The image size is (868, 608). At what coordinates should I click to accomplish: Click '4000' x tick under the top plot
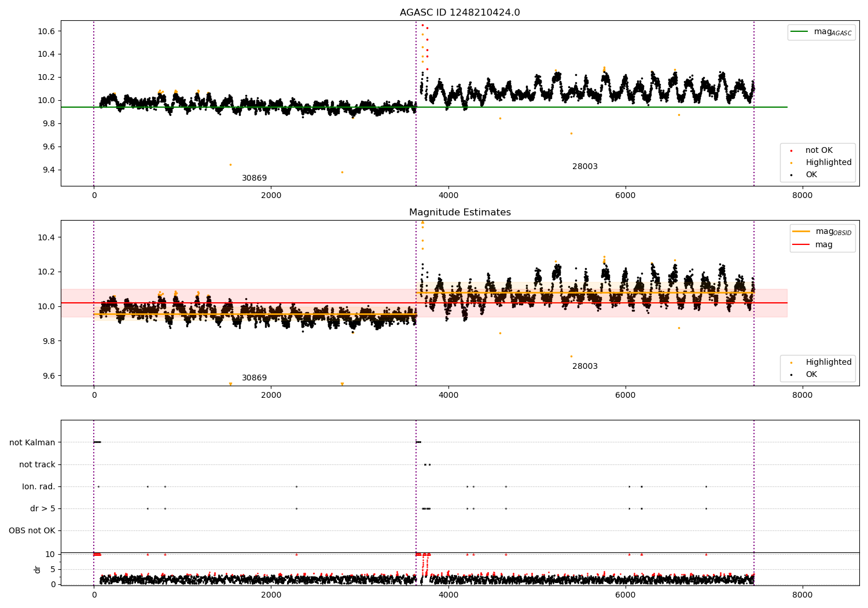pyautogui.click(x=448, y=196)
